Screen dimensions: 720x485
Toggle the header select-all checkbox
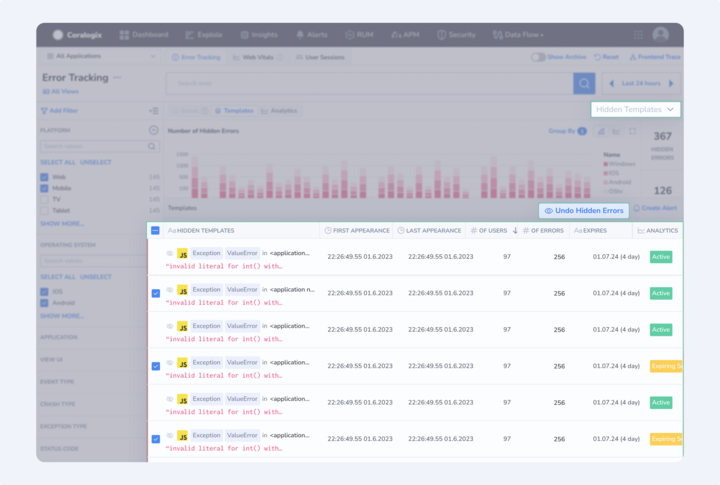[x=155, y=230]
